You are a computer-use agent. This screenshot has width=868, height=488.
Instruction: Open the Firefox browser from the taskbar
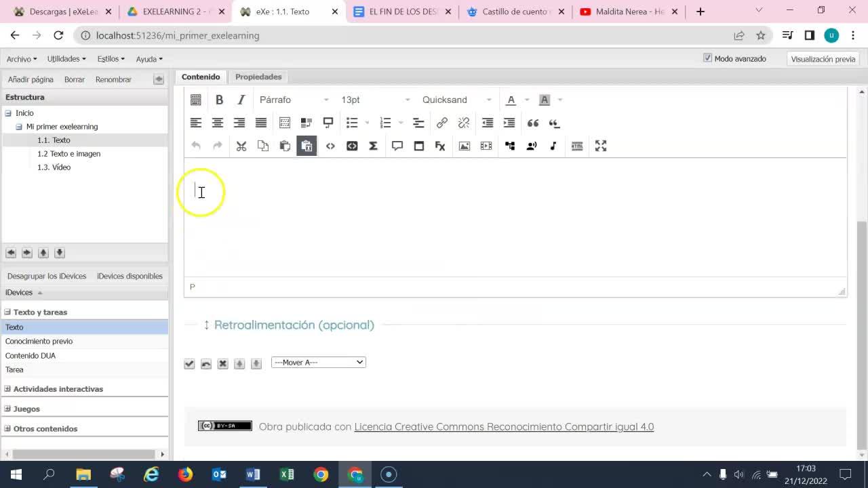(185, 474)
